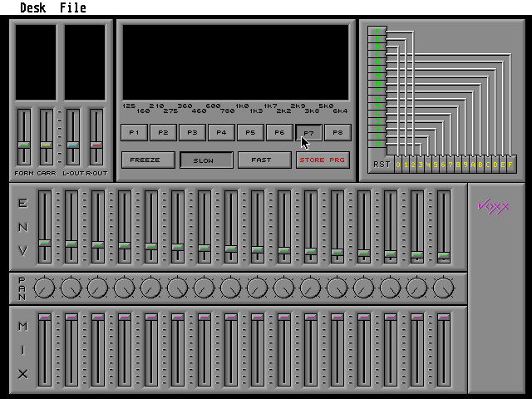Enable SLOW analyzer speed
532x399 pixels.
click(206, 160)
